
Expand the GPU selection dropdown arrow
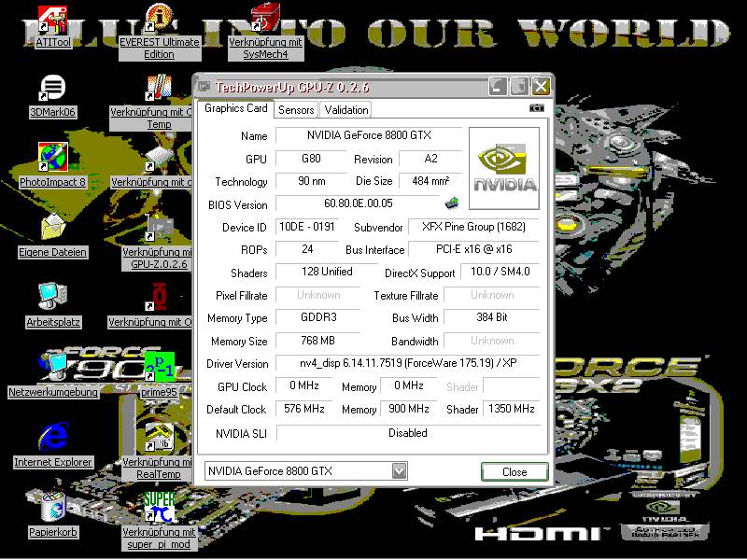pyautogui.click(x=400, y=471)
